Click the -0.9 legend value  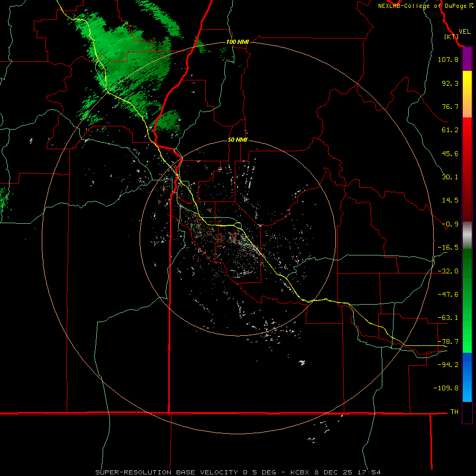pyautogui.click(x=450, y=224)
